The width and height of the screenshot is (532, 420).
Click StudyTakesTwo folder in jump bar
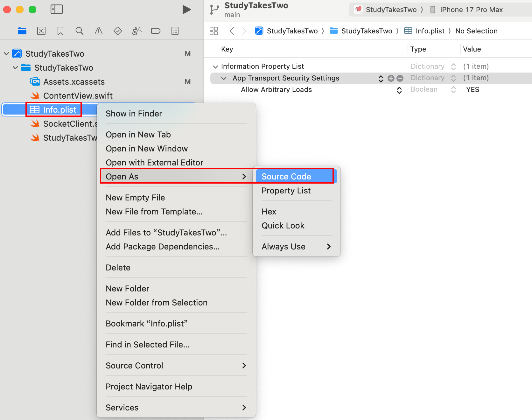click(361, 31)
